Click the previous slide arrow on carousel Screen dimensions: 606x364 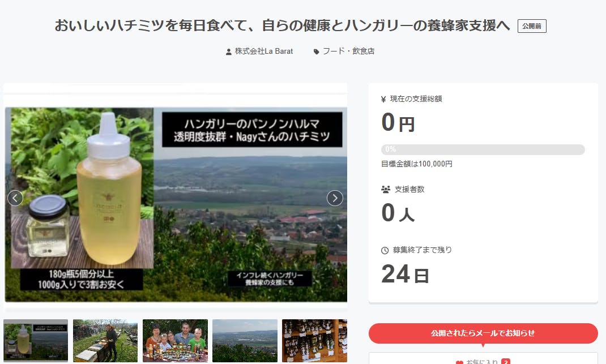pyautogui.click(x=15, y=198)
